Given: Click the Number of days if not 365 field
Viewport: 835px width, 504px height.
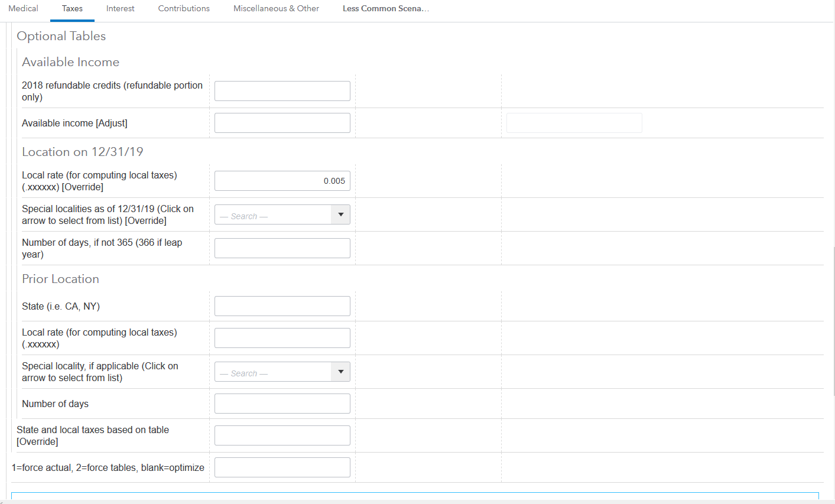Looking at the screenshot, I should point(282,248).
